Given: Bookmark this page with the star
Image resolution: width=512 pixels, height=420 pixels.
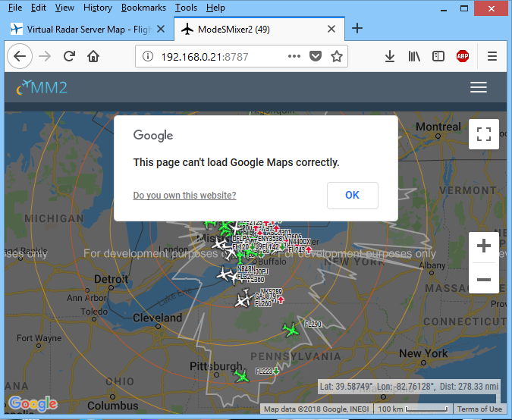Looking at the screenshot, I should [337, 56].
